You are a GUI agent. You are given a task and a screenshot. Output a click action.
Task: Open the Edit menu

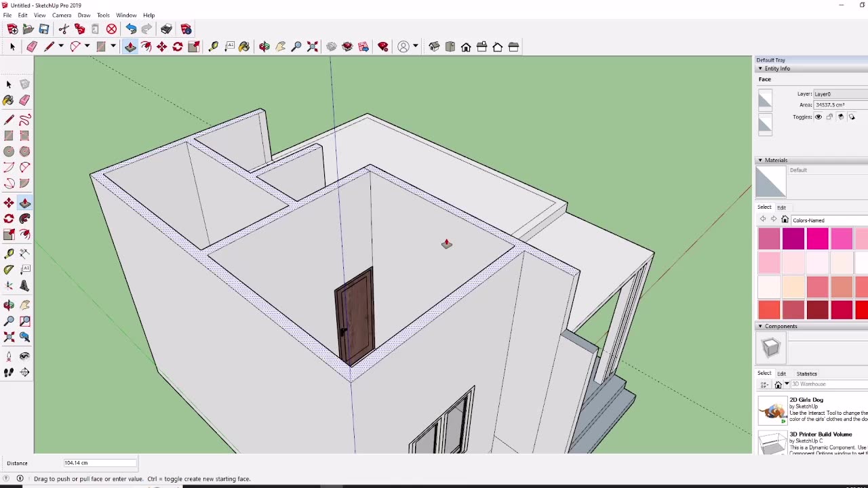[22, 15]
